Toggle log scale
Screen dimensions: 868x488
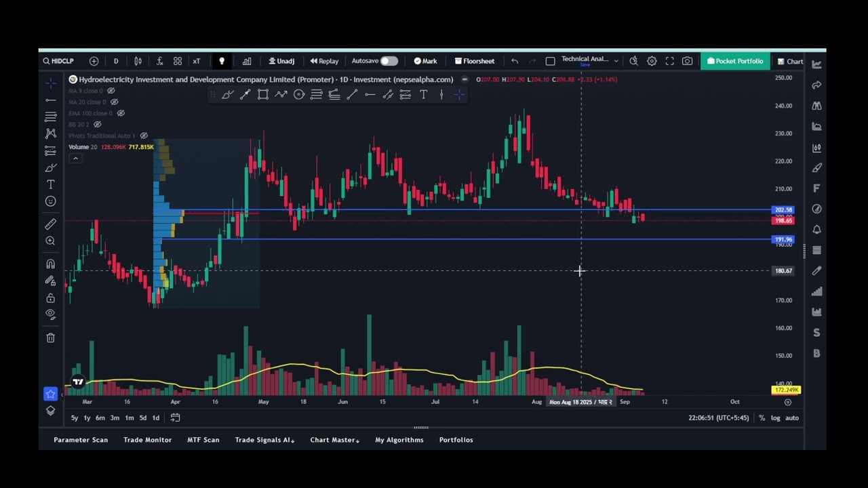pyautogui.click(x=775, y=418)
